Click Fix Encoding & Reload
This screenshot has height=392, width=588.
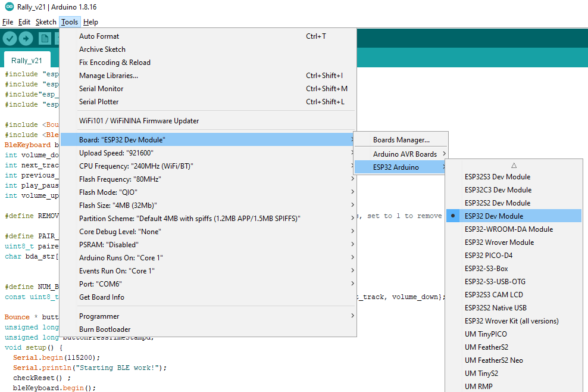click(208, 63)
